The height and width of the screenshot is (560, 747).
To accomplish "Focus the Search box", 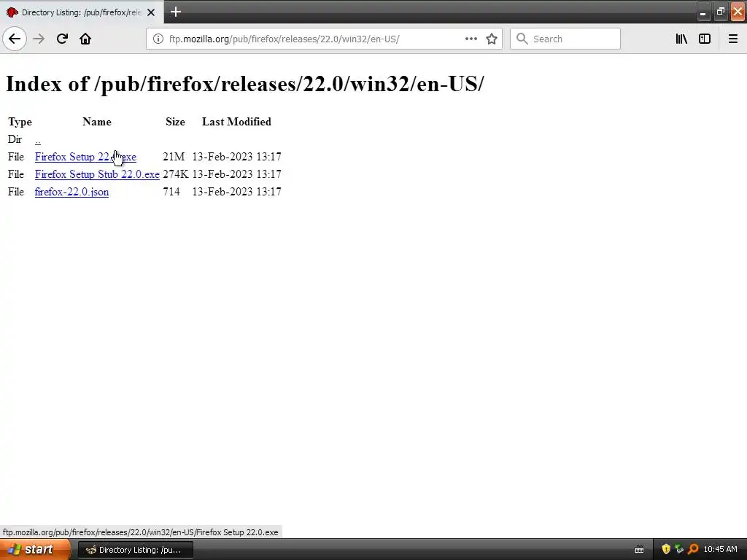I will pos(565,39).
